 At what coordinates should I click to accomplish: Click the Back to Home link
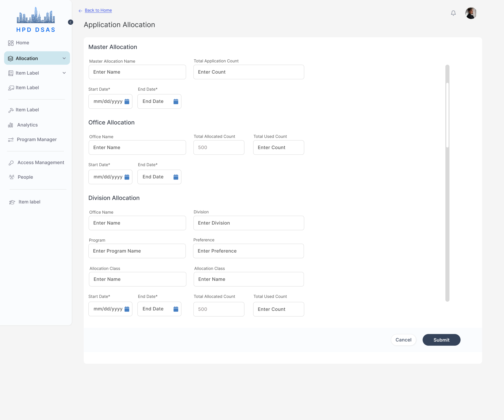click(x=98, y=10)
